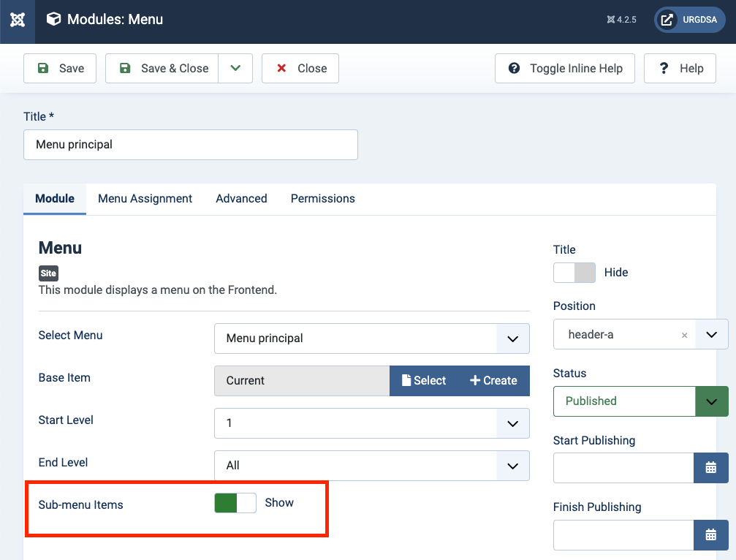Image resolution: width=736 pixels, height=560 pixels.
Task: Click the Start Publishing calendar icon
Action: pyautogui.click(x=710, y=468)
